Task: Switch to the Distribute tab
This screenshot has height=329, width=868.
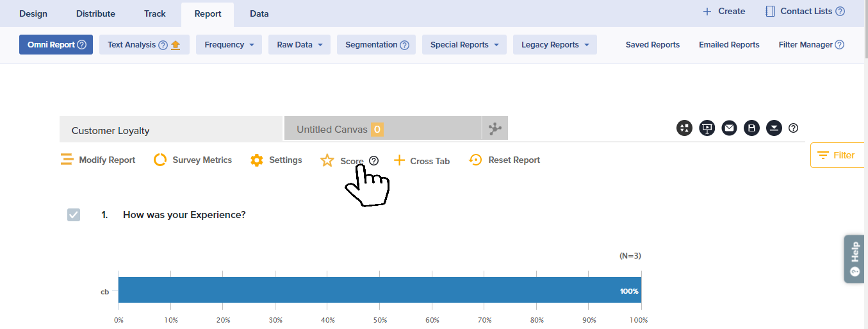Action: coord(95,13)
